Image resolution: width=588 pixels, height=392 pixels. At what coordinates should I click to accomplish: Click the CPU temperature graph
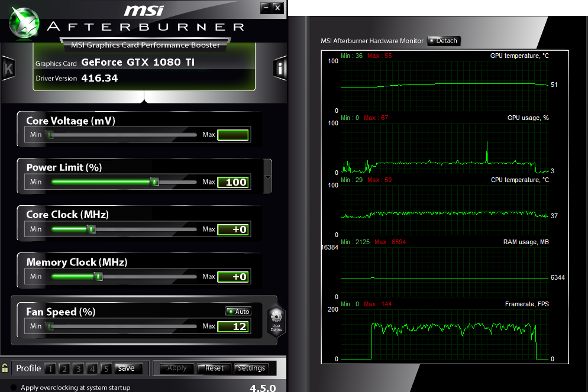pyautogui.click(x=445, y=210)
